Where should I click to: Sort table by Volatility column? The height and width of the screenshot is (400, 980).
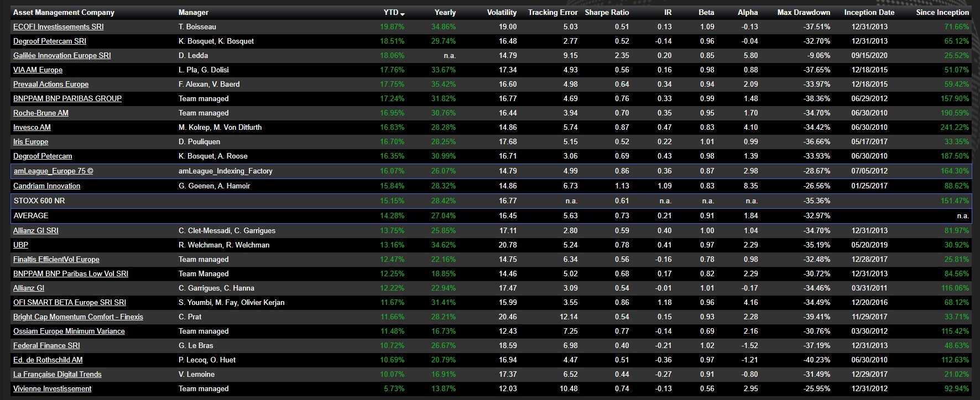click(x=502, y=12)
